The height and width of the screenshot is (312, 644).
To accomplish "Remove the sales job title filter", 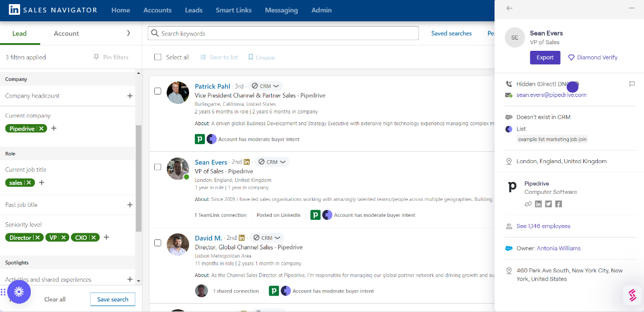I will tap(29, 183).
